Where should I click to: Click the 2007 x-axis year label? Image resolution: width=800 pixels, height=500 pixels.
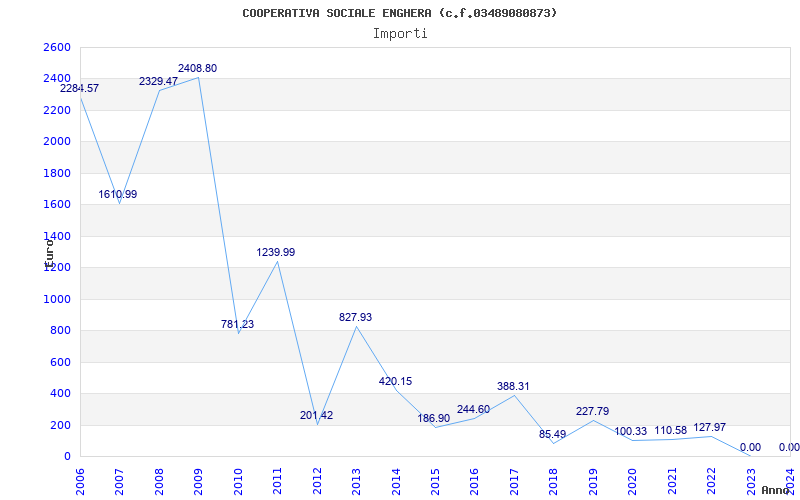coord(119,482)
